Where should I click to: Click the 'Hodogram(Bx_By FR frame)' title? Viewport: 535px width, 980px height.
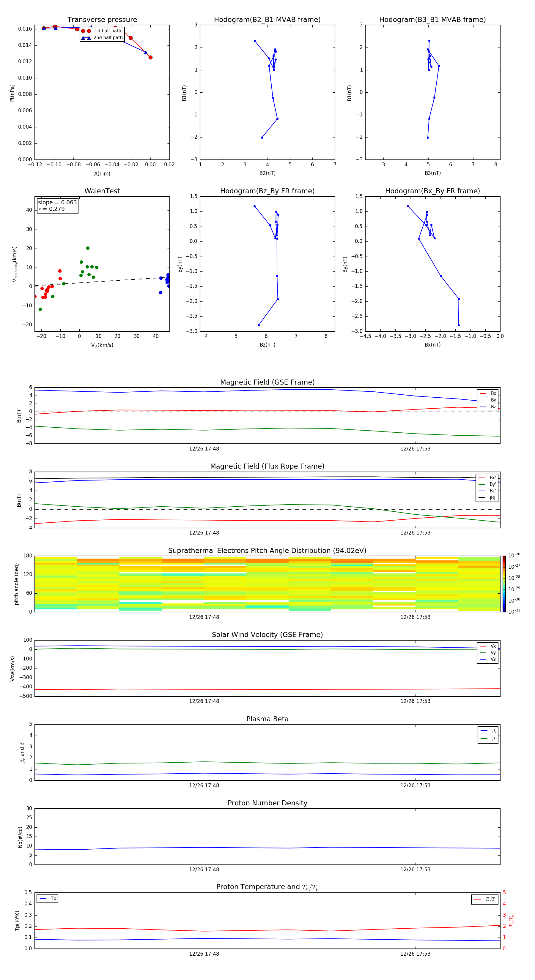(x=432, y=191)
